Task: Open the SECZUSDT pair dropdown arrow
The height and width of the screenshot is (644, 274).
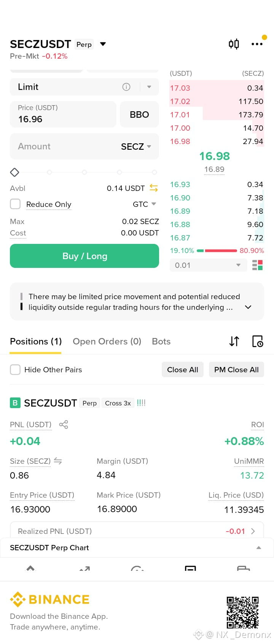Action: click(103, 44)
